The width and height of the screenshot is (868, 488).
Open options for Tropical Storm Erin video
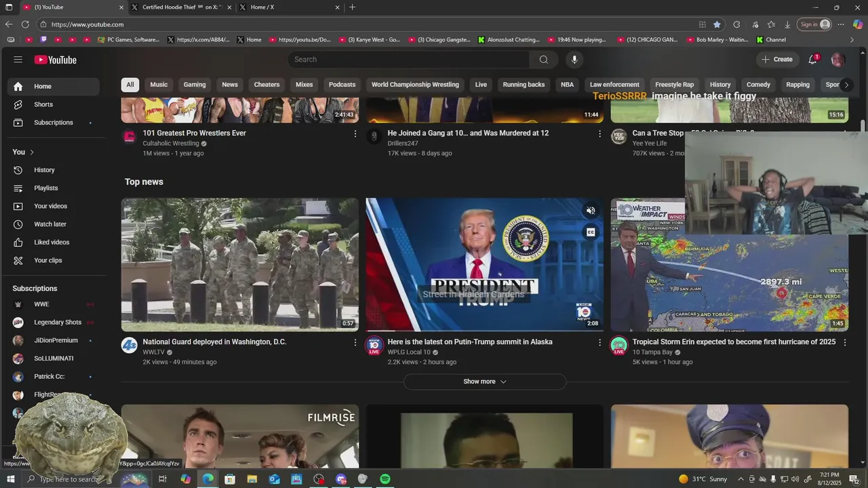[844, 343]
